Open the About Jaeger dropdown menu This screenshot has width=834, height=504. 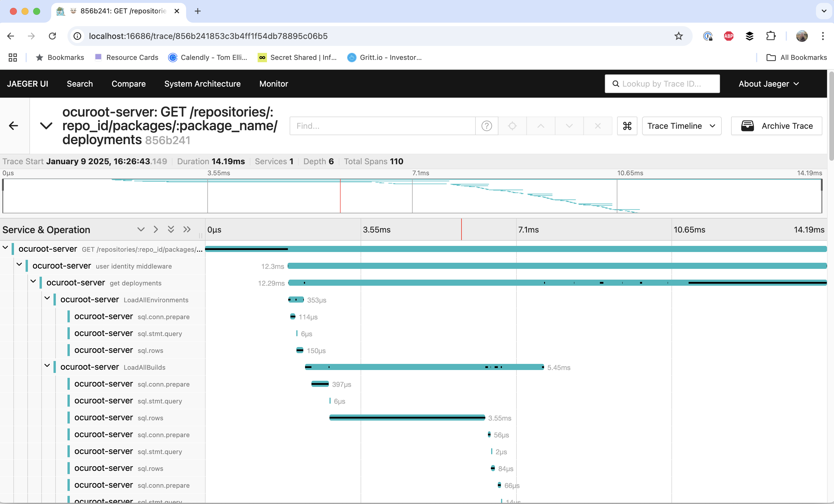point(768,83)
